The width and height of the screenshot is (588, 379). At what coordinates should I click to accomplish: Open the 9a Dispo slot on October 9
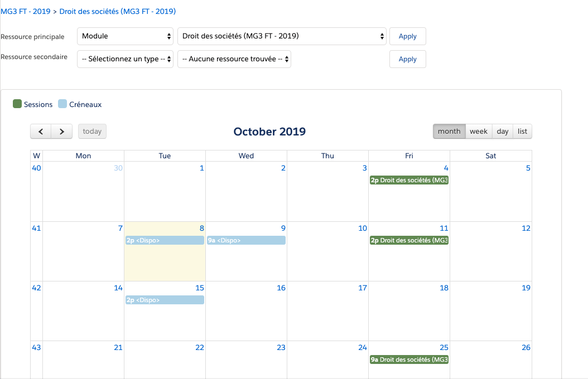click(246, 240)
